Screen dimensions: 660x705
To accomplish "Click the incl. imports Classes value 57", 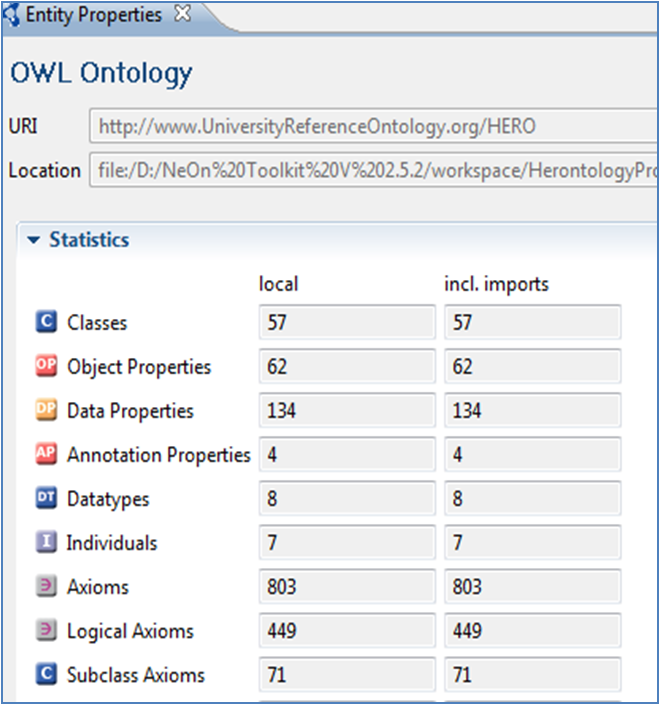I will pyautogui.click(x=533, y=322).
